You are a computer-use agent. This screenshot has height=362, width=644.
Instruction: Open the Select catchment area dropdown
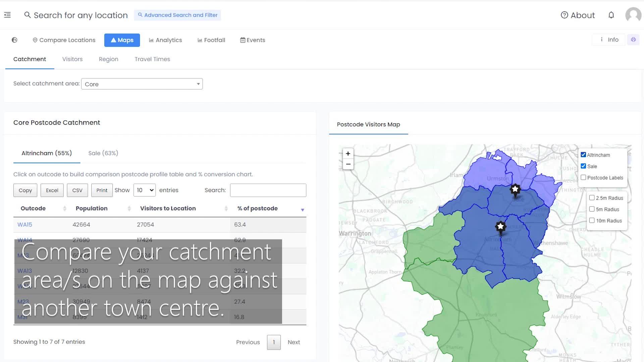[142, 84]
